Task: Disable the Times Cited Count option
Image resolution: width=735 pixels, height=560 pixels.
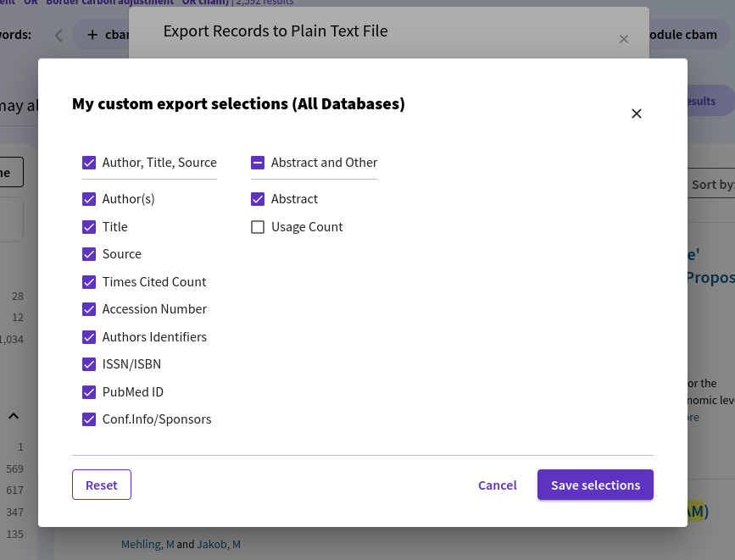Action: click(89, 282)
